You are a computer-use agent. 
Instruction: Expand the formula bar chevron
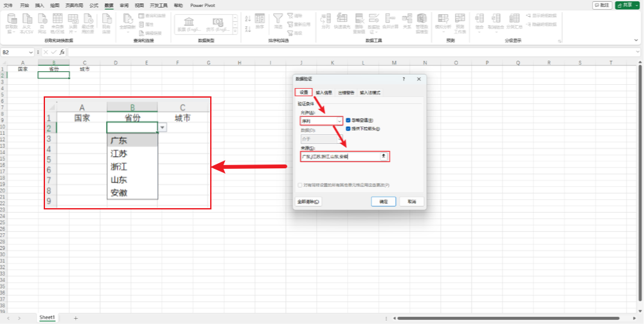click(638, 53)
